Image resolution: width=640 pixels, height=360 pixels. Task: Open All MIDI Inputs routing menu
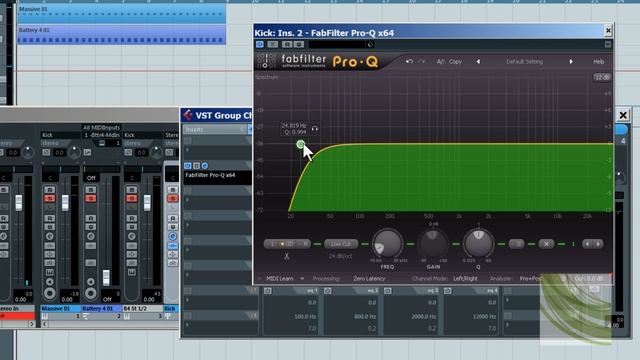101,128
